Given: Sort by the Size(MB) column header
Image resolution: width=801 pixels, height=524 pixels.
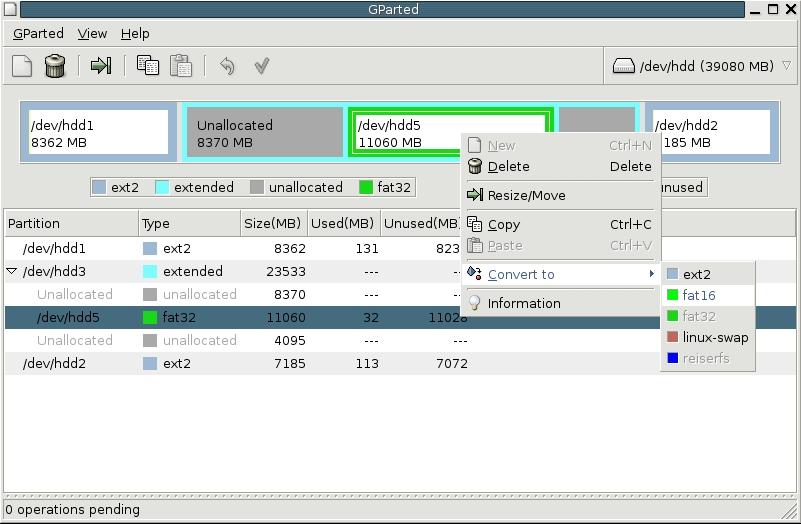Looking at the screenshot, I should [274, 223].
